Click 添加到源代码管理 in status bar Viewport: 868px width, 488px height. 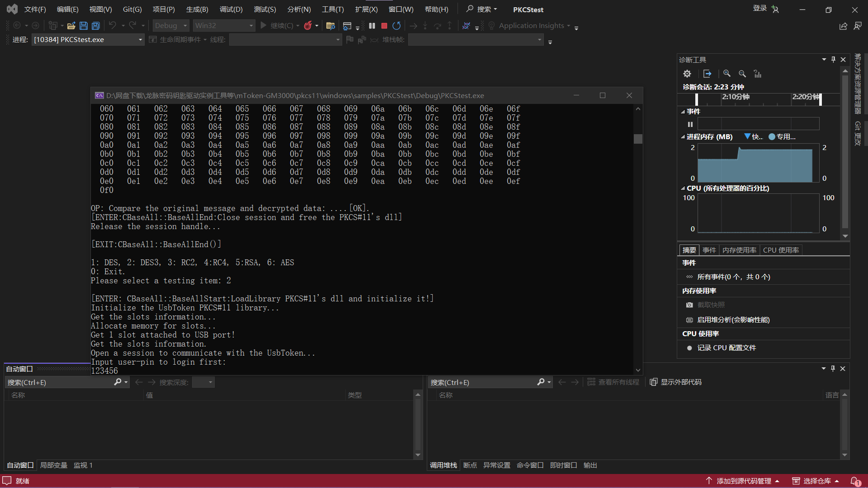coord(743,481)
